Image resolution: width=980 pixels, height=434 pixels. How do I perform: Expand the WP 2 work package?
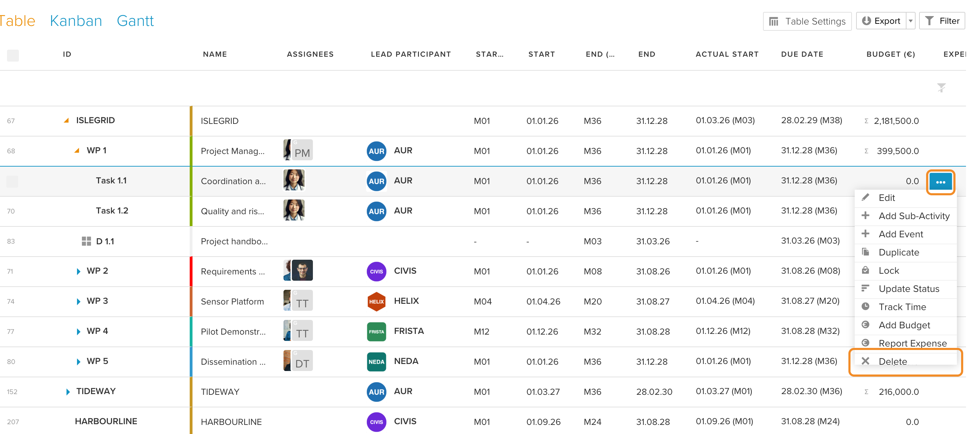coord(78,271)
